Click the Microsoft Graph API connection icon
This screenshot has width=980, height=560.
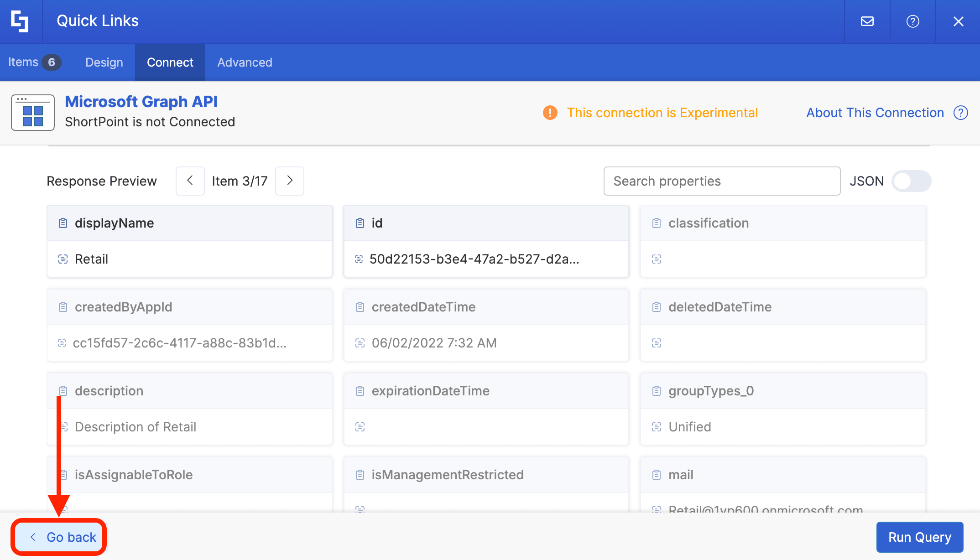coord(33,113)
